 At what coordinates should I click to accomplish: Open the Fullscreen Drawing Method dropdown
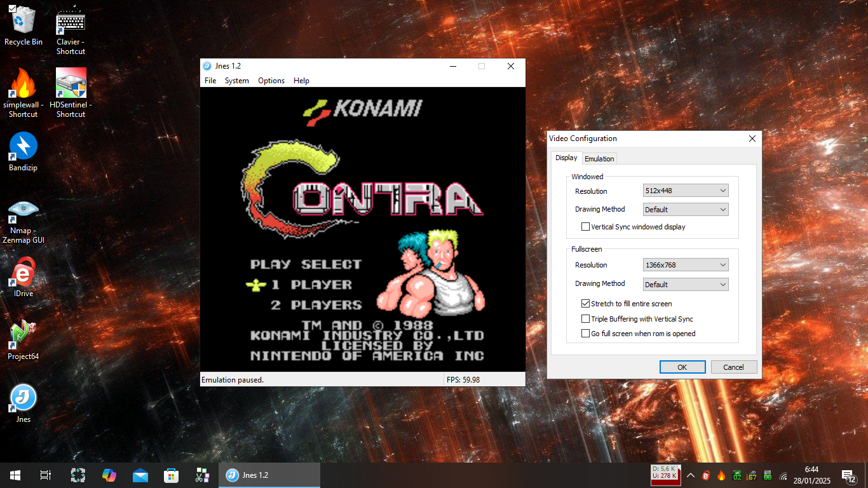tap(686, 284)
